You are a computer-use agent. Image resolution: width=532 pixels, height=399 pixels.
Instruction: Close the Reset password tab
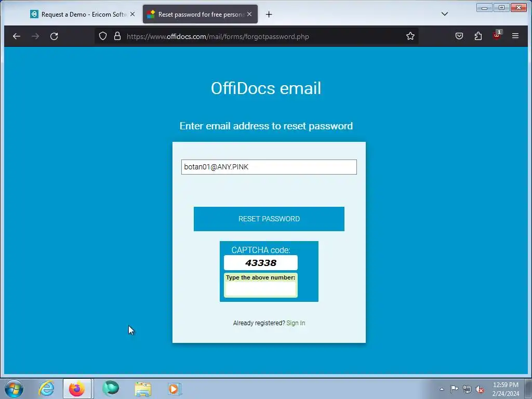click(x=249, y=14)
